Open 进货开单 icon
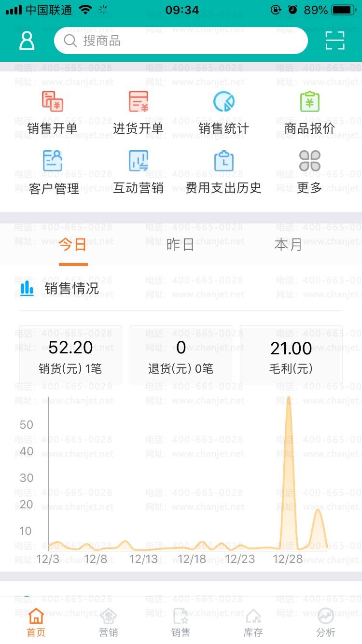This screenshot has width=362, height=644. pos(139,101)
